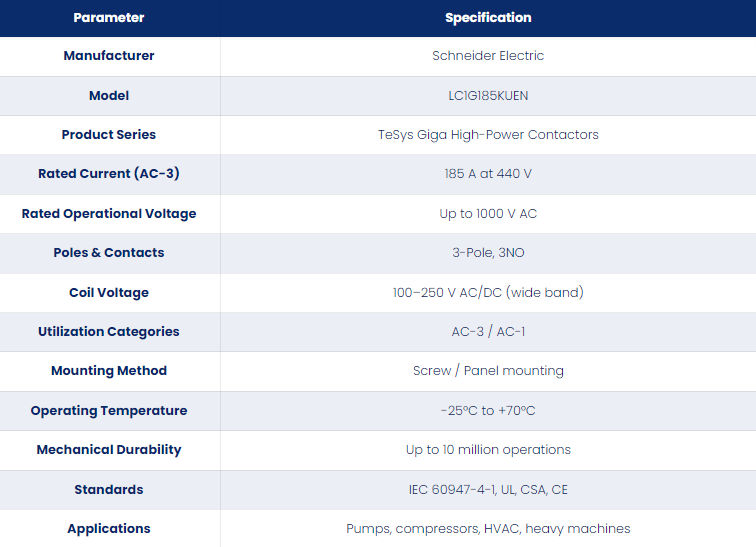Select the 185 A at 440 V value
Viewport: 756px width, 547px height.
click(488, 174)
